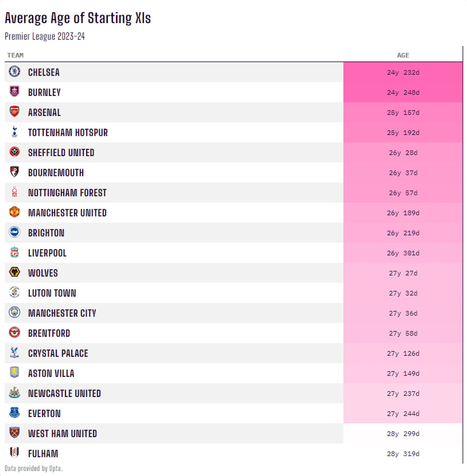Click the Liverpool club crest icon
467x476 pixels.
pyautogui.click(x=14, y=252)
